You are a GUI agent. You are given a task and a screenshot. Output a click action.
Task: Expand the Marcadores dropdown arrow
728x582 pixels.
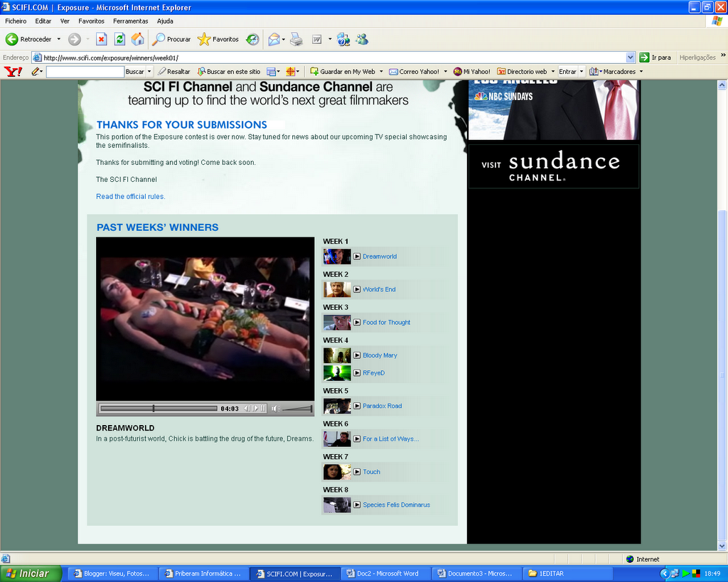[x=641, y=72]
